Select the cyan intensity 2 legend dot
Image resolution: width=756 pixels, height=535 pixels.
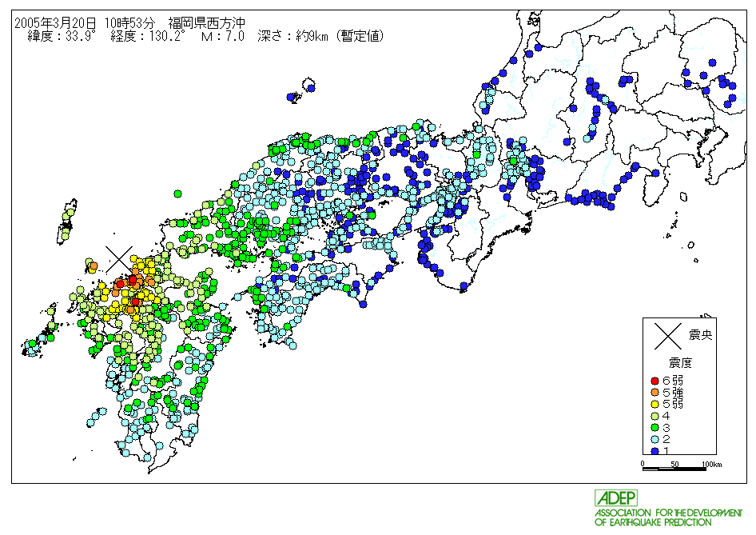point(655,440)
